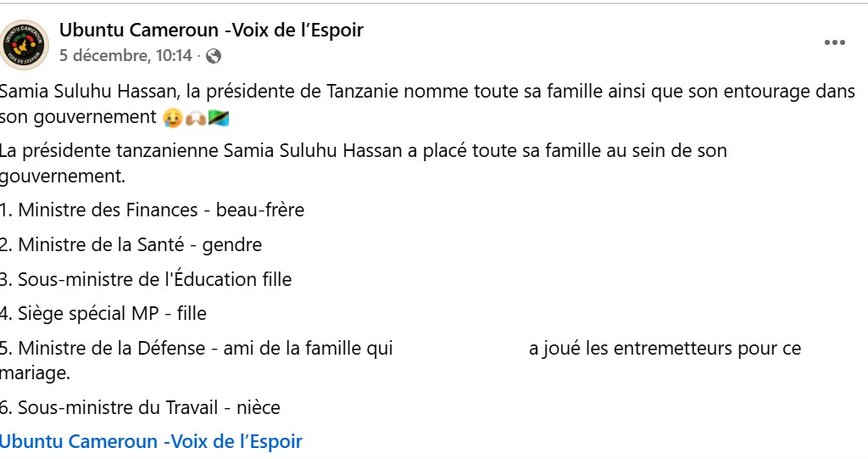Click the Ubuntu Cameroun round profile logo
Screen dimensions: 868x459
pyautogui.click(x=25, y=43)
